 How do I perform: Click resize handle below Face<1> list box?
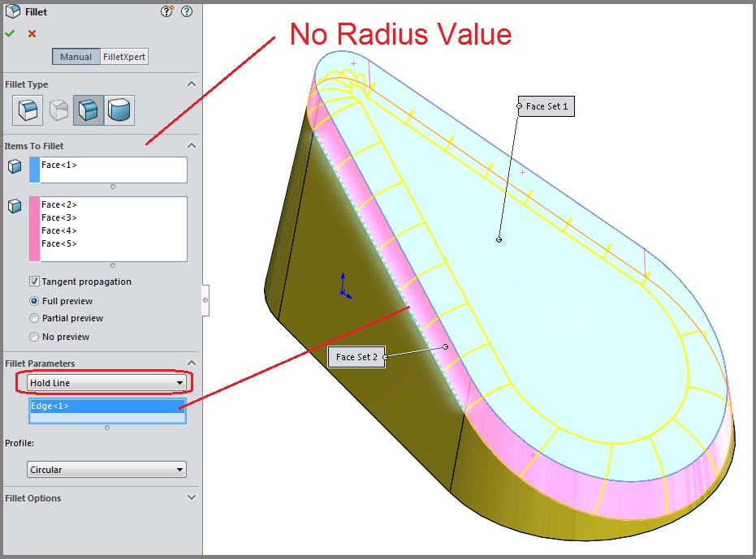pos(113,187)
